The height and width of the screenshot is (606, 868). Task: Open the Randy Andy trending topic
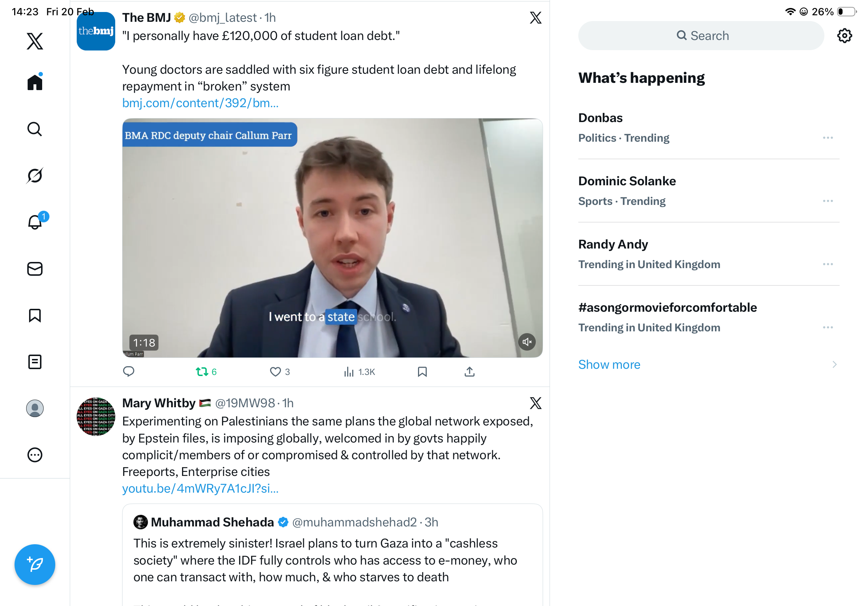tap(613, 245)
